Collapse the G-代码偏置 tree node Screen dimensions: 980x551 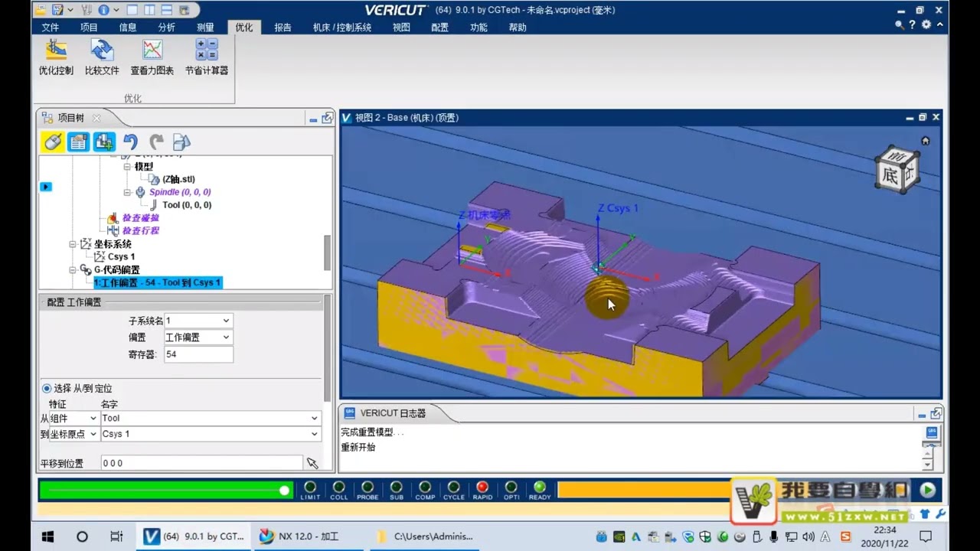pyautogui.click(x=73, y=269)
